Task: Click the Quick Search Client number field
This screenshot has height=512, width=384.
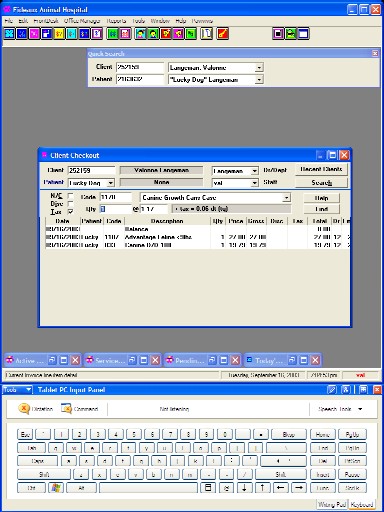Action: click(140, 67)
